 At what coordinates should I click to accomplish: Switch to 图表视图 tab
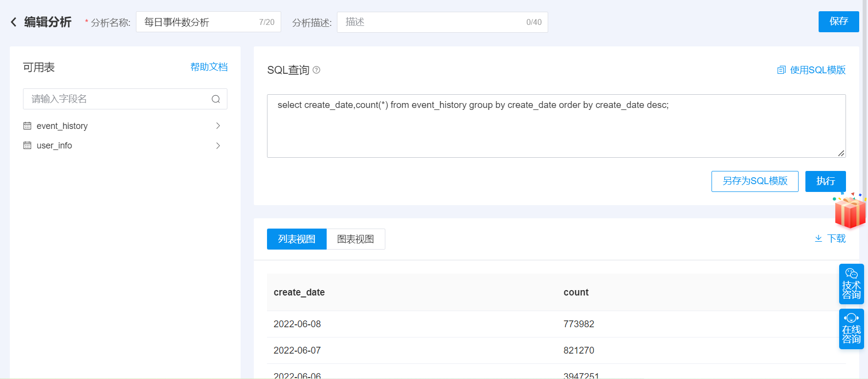point(356,239)
